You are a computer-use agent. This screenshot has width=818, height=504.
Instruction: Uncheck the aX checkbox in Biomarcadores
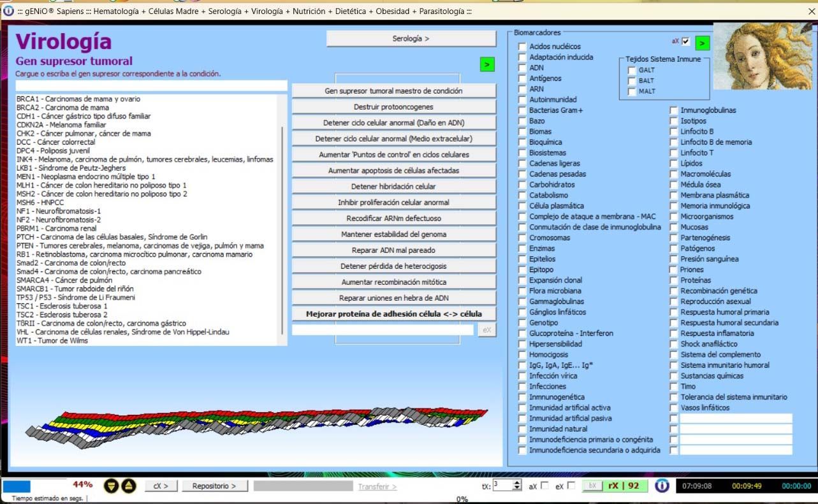686,41
